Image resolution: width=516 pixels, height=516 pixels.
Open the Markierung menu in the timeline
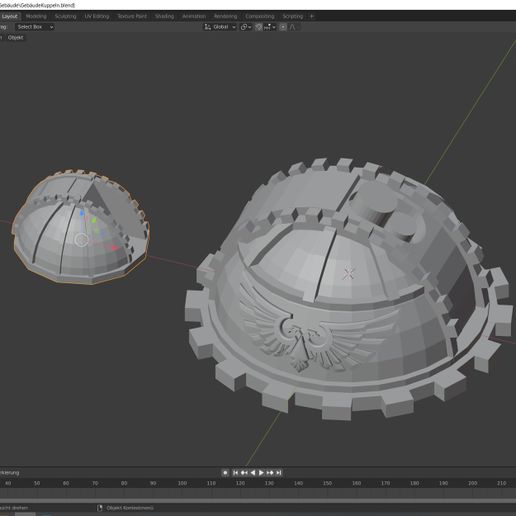(x=9, y=473)
